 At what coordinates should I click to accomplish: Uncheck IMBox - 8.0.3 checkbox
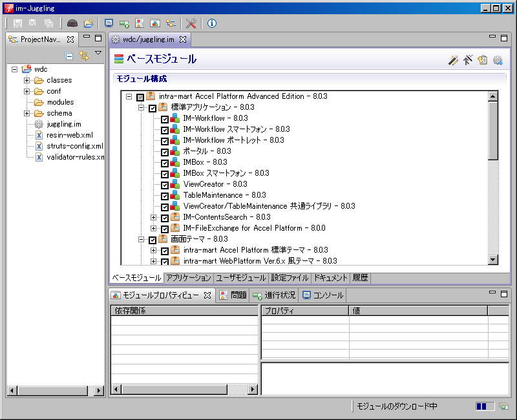click(x=165, y=163)
